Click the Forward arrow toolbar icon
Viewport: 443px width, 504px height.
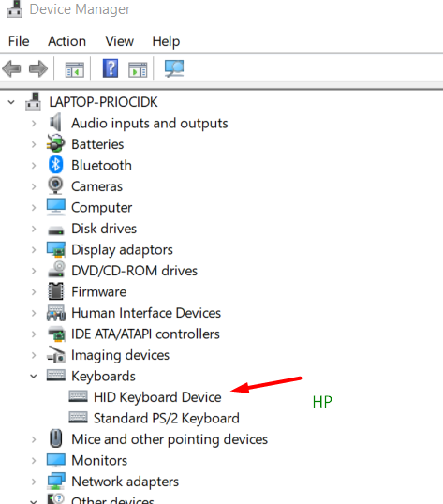[37, 68]
